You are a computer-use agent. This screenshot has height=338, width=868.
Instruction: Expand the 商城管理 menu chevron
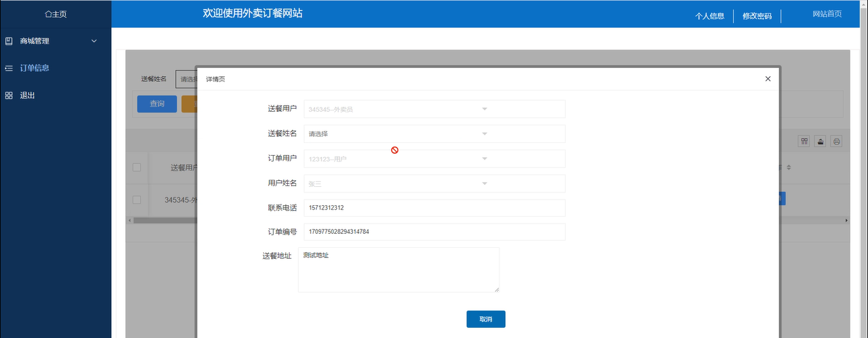(x=94, y=41)
